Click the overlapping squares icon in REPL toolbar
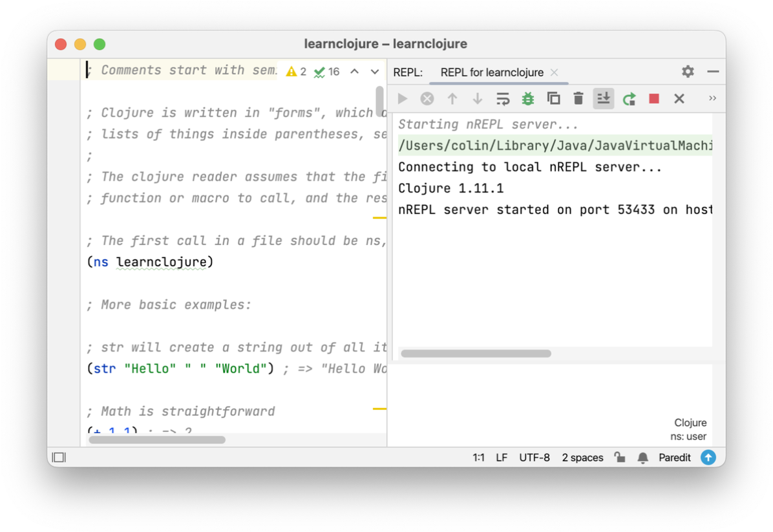 [x=554, y=99]
